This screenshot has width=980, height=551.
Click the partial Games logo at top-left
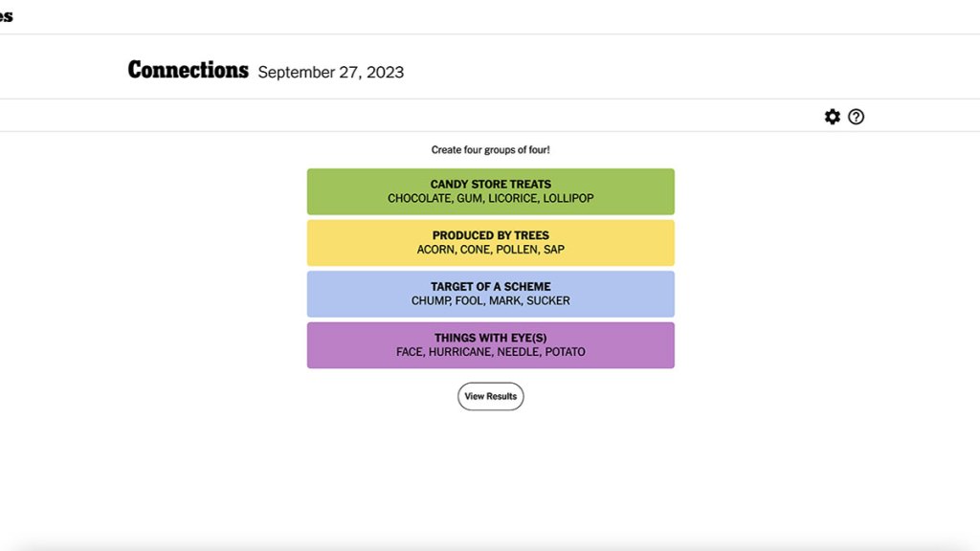7,16
